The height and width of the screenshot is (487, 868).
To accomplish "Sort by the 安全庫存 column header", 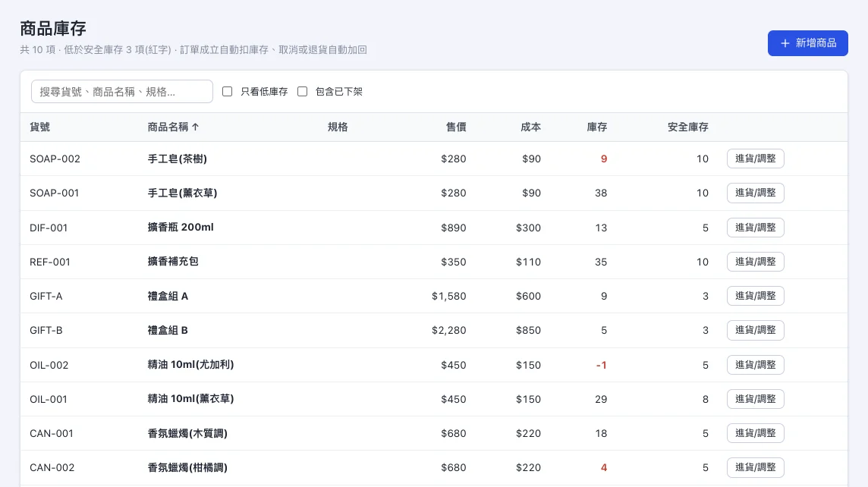I will (x=687, y=127).
